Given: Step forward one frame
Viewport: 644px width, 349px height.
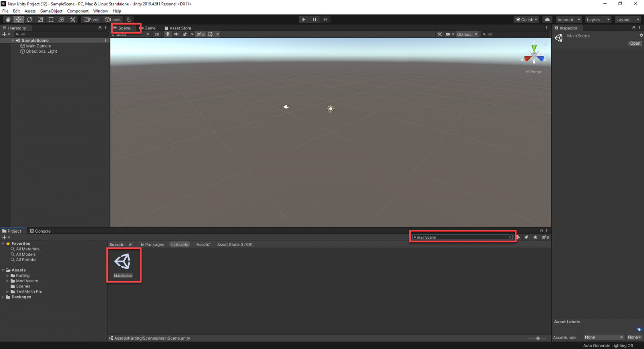Looking at the screenshot, I should [326, 19].
